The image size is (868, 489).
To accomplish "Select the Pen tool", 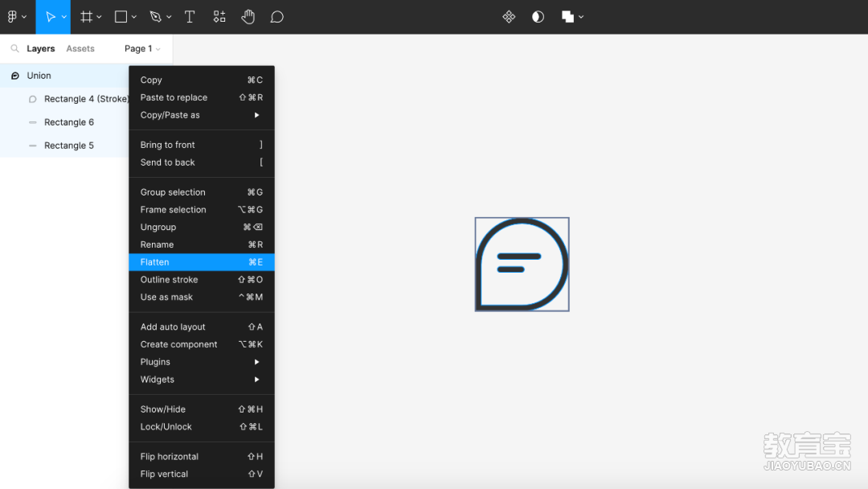I will pyautogui.click(x=156, y=17).
